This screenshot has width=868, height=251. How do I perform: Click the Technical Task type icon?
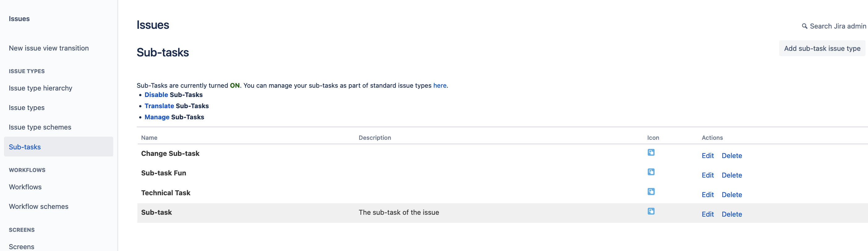point(651,192)
